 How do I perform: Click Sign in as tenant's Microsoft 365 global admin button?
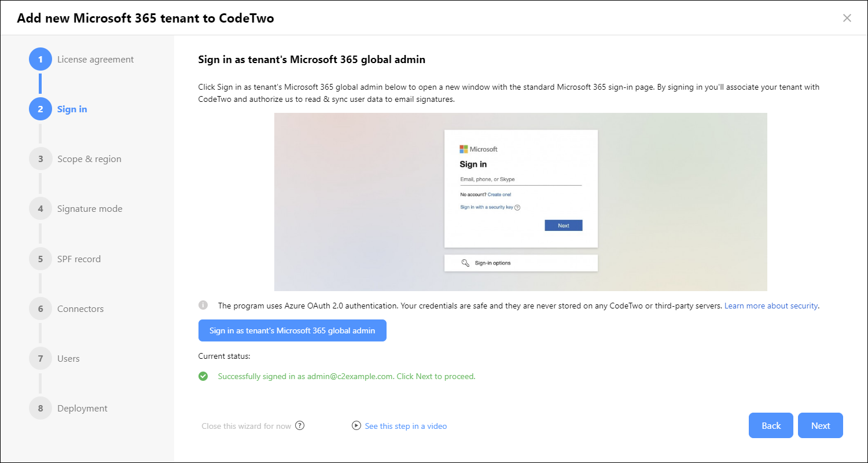[292, 330]
